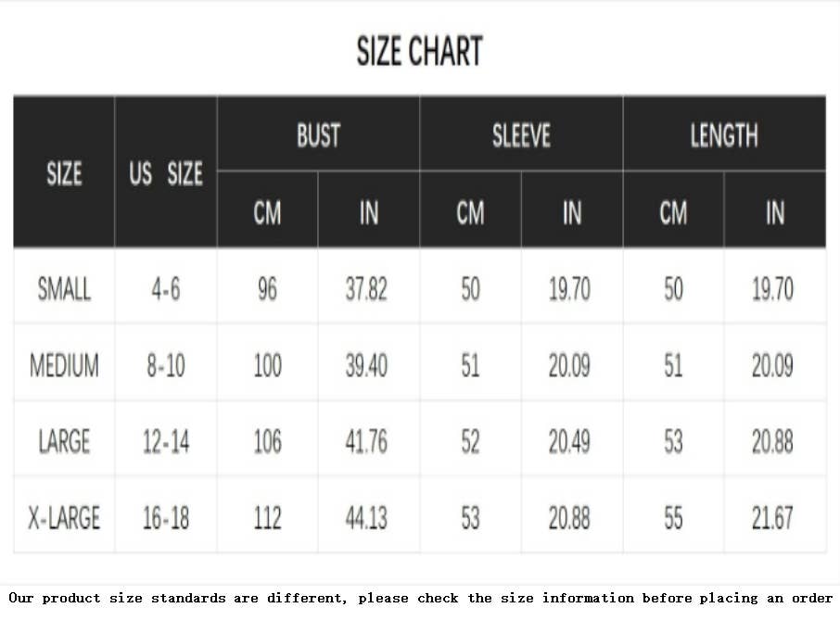840x633 pixels.
Task: Click the LENGTH column header
Action: pos(724,135)
